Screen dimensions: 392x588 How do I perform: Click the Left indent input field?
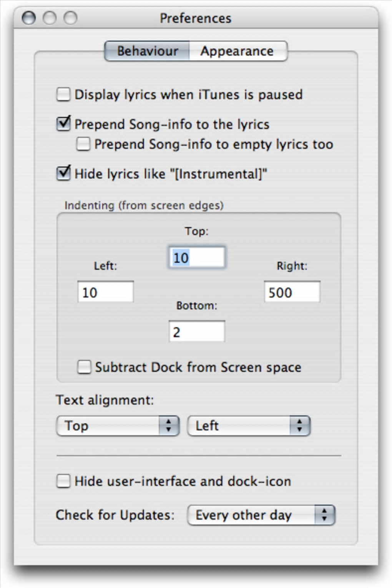tap(105, 292)
